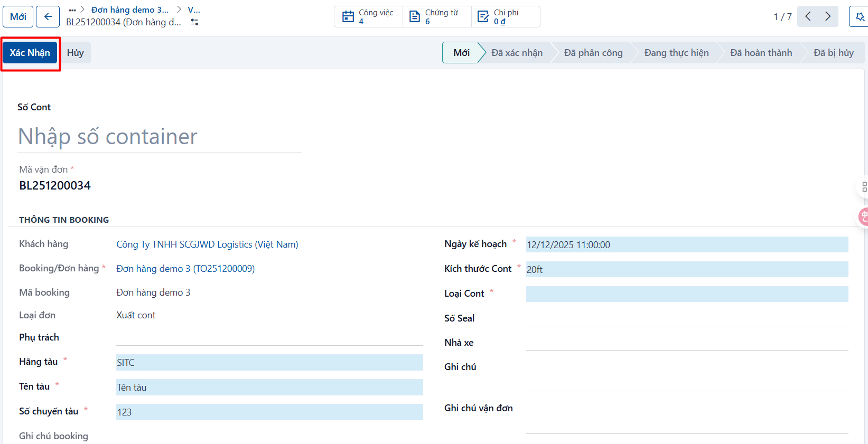Screen dimensions: 868x444
Task: Open the Phụ trách selection field
Action: [269, 338]
